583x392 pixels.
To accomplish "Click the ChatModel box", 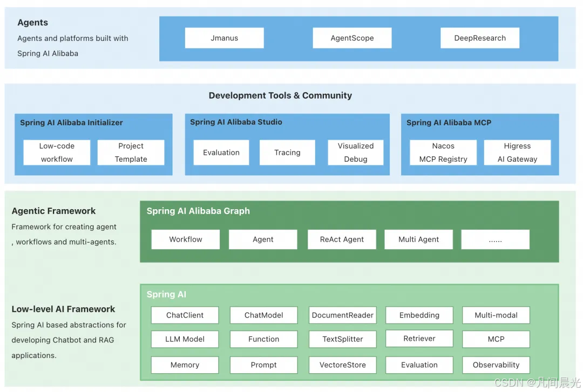I will [x=263, y=315].
